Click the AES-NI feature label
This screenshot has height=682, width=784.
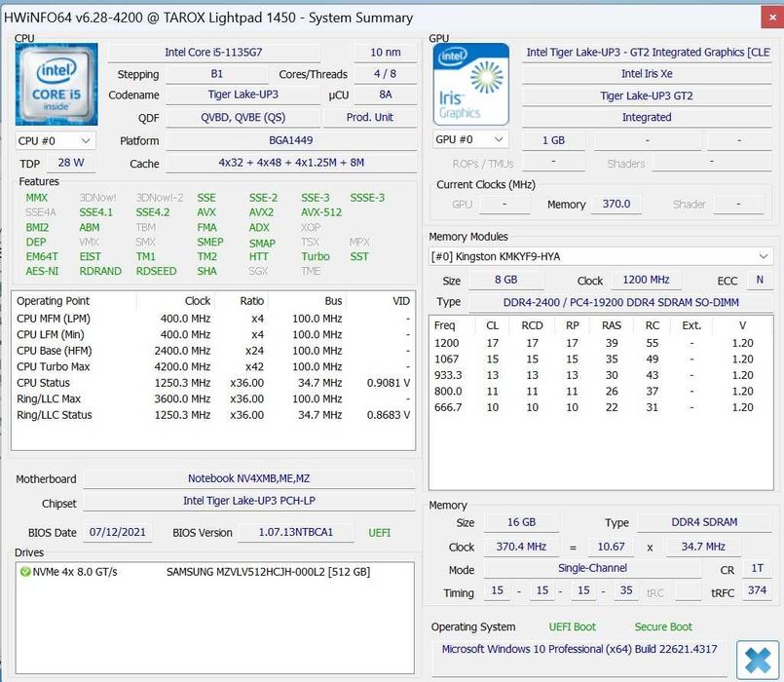(x=42, y=271)
